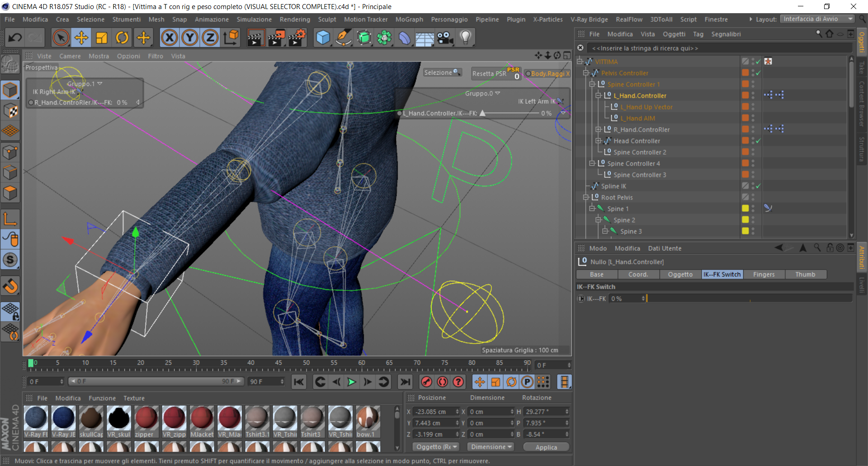
Task: Collapse the VITTIMA tree item
Action: point(580,62)
